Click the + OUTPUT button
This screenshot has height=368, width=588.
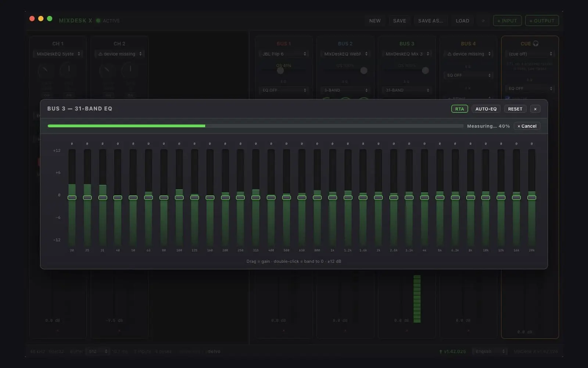coord(542,21)
